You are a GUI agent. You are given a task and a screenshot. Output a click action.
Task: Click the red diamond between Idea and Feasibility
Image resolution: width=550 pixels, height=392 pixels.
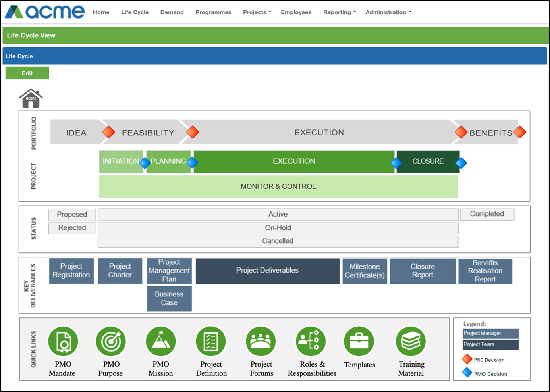tap(108, 132)
